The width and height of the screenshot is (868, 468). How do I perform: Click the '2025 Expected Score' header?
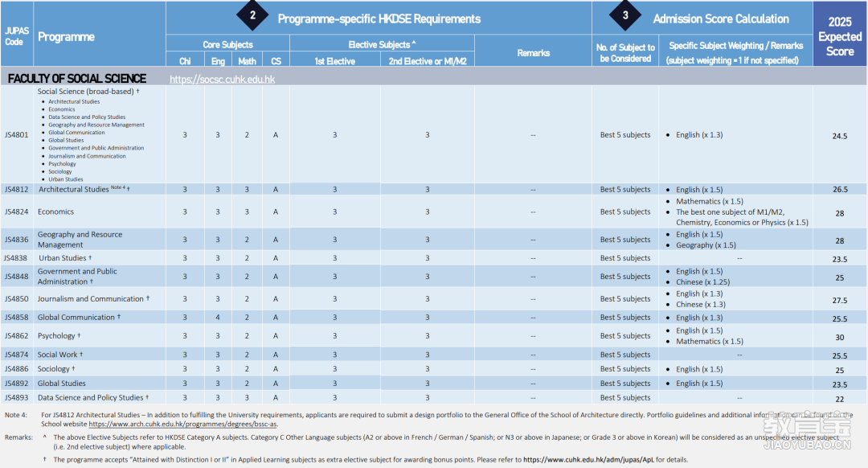point(840,36)
